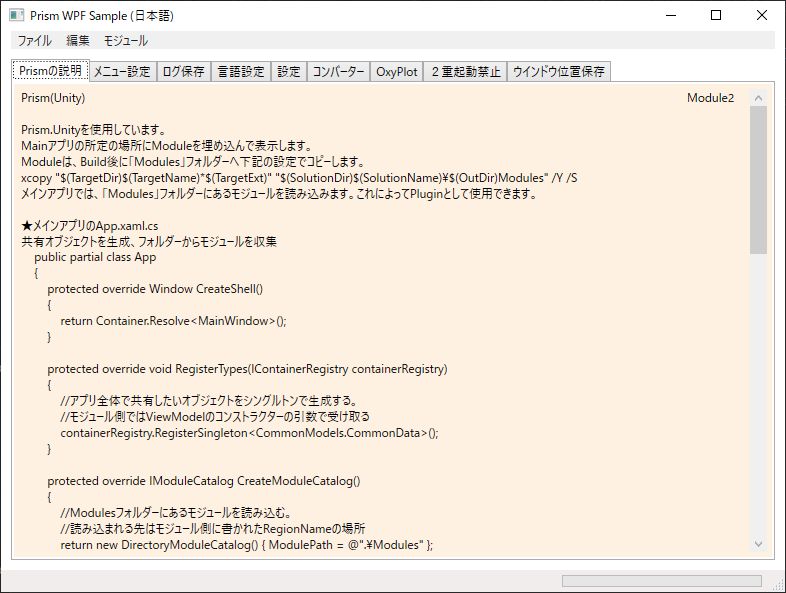Open the 設定 tab
The height and width of the screenshot is (593, 786).
coord(289,72)
